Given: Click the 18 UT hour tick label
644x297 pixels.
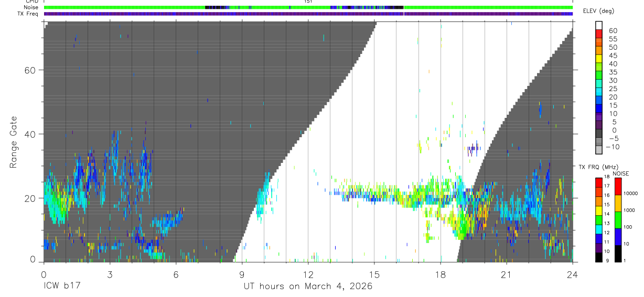Looking at the screenshot, I should coord(440,274).
